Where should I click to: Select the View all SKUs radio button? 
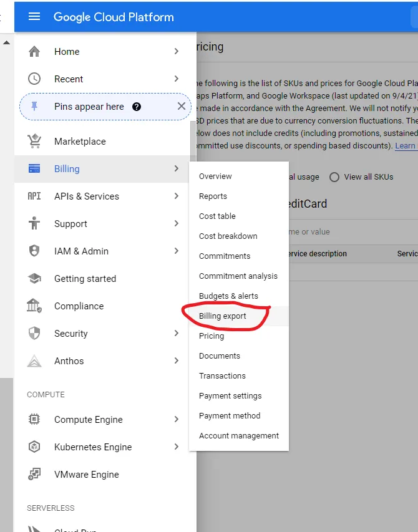(x=334, y=177)
